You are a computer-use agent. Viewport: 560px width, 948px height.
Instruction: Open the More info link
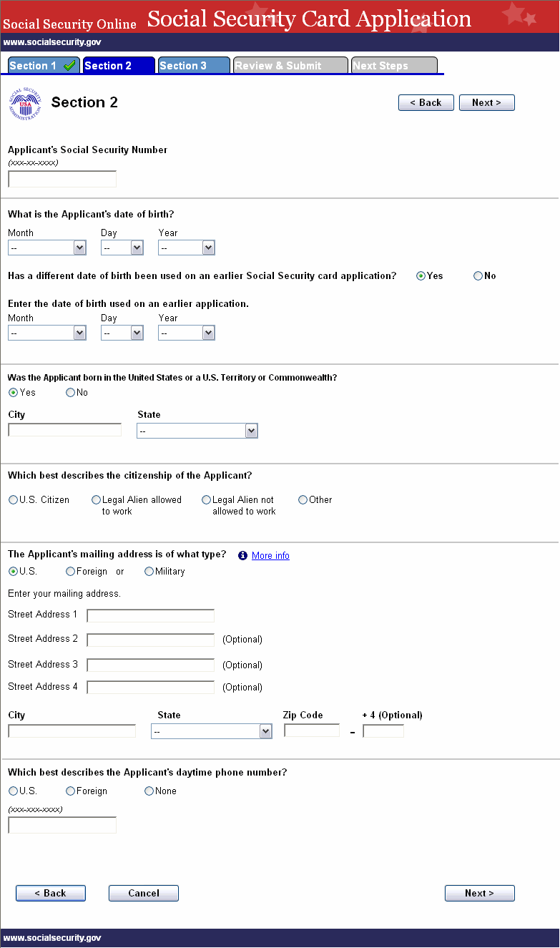coord(270,556)
